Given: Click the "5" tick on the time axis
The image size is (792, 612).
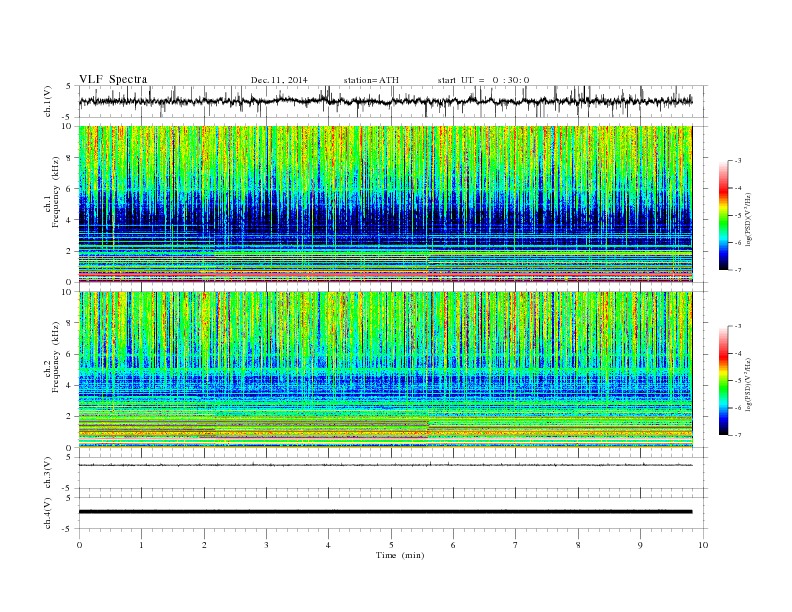Looking at the screenshot, I should (391, 545).
